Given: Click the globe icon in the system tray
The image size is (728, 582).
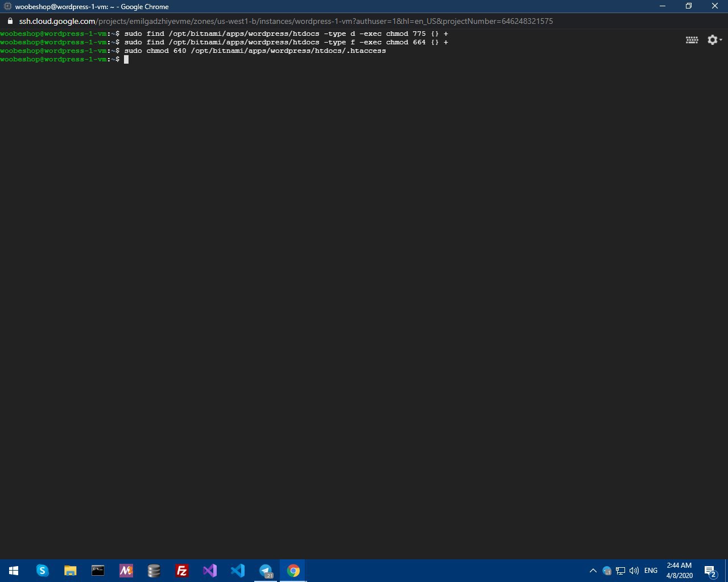Looking at the screenshot, I should pos(607,571).
